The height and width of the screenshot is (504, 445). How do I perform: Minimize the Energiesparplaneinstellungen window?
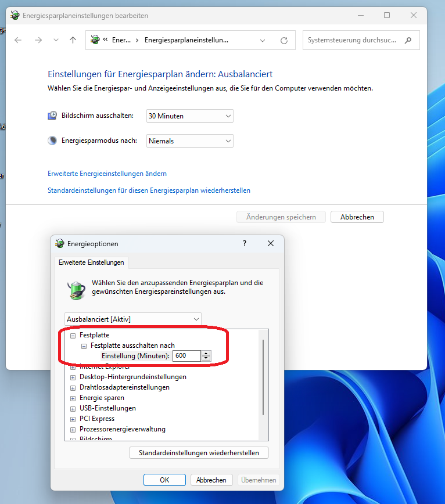click(x=361, y=15)
